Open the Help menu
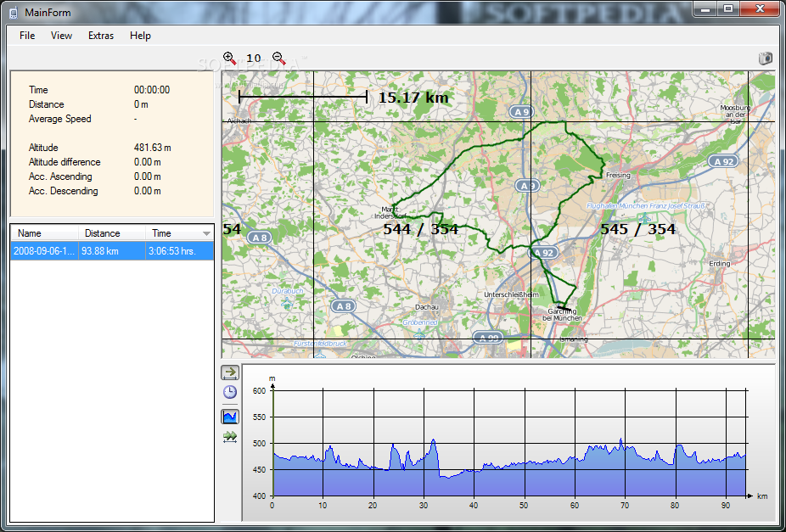 pyautogui.click(x=140, y=36)
